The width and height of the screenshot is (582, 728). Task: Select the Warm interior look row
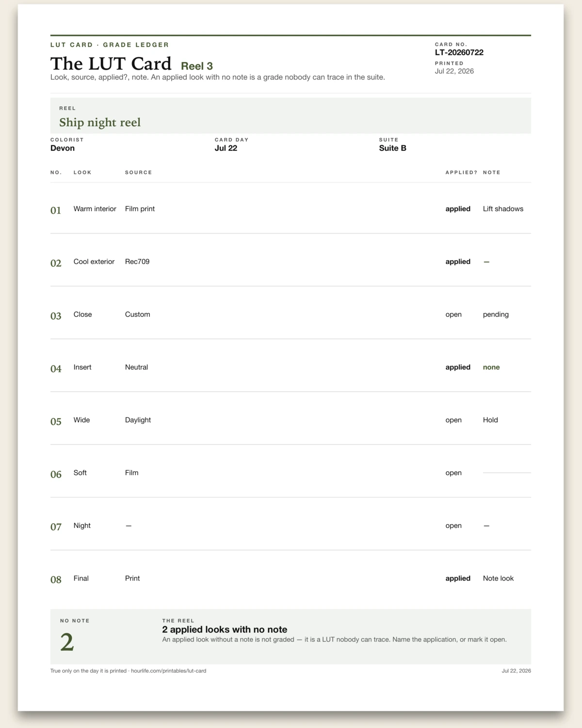pos(291,209)
